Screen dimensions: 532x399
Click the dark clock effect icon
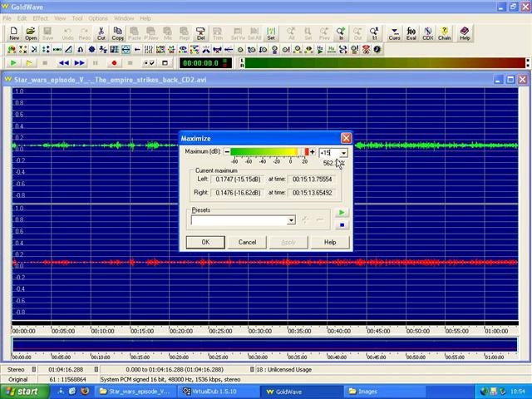point(377,50)
